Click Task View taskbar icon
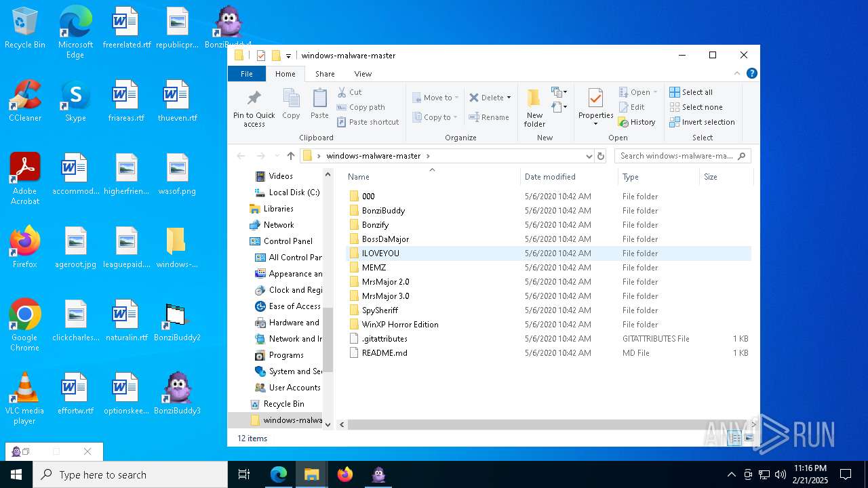This screenshot has height=488, width=868. pyautogui.click(x=244, y=474)
